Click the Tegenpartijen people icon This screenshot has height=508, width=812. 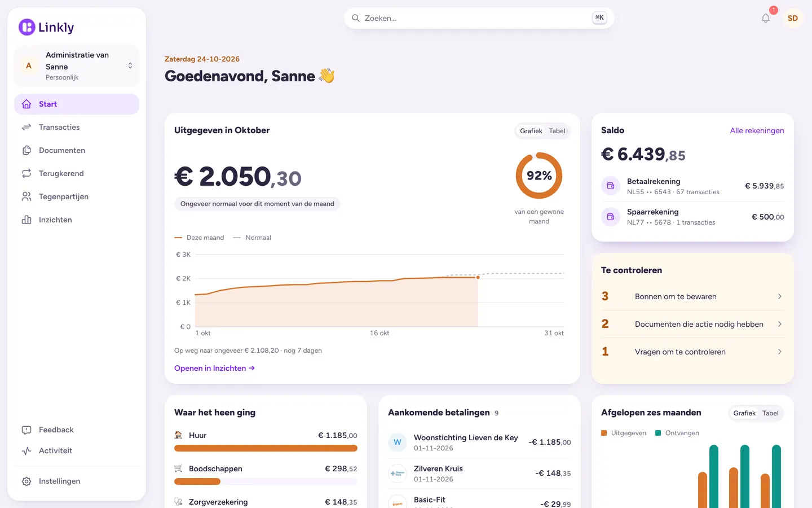pos(27,196)
